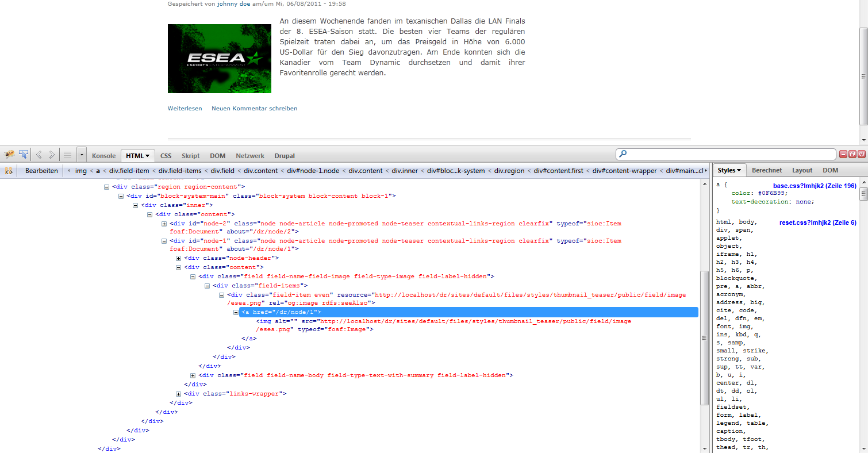Image resolution: width=868 pixels, height=453 pixels.
Task: Minimize the Firebug panel
Action: pyautogui.click(x=843, y=154)
